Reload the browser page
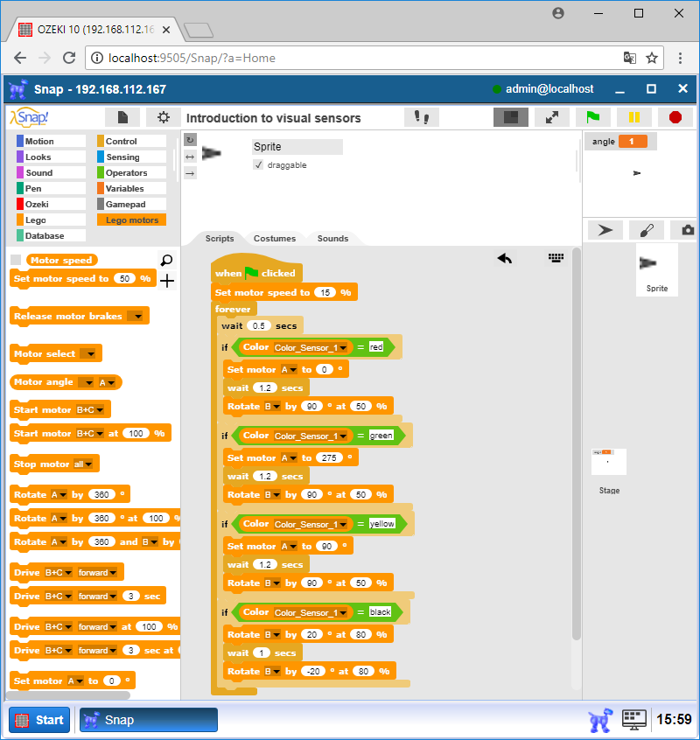Screen dimensions: 700x740 tap(69, 58)
